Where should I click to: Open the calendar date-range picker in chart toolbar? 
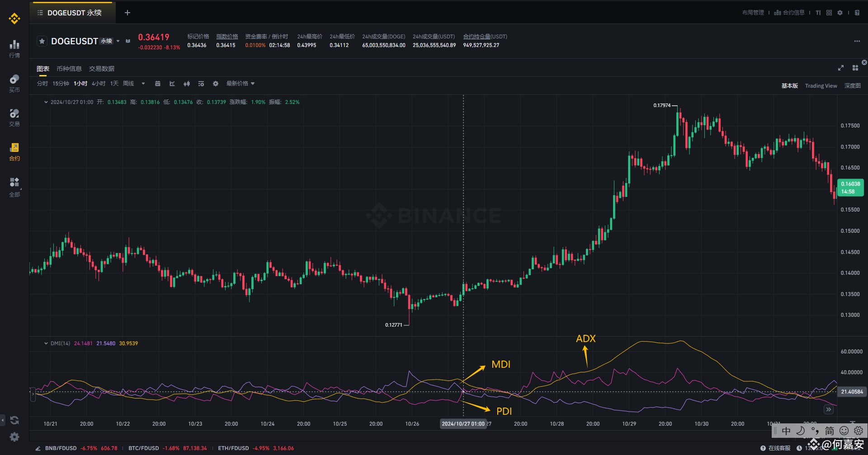(x=157, y=84)
